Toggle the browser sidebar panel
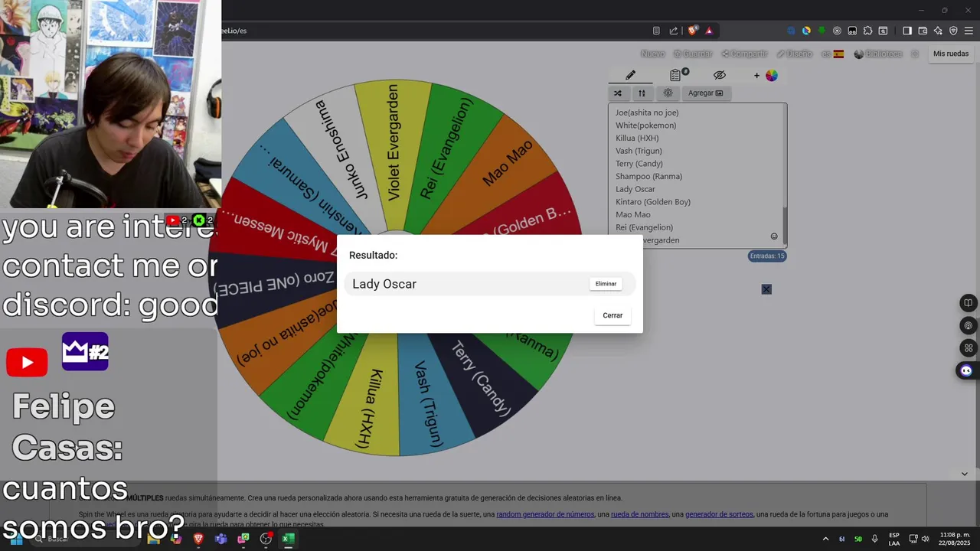 point(907,31)
